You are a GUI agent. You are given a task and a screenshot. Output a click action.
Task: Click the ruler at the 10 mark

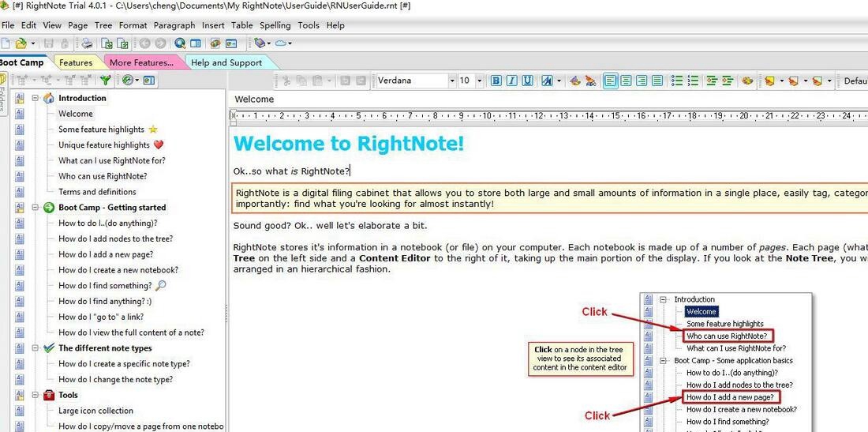click(487, 116)
